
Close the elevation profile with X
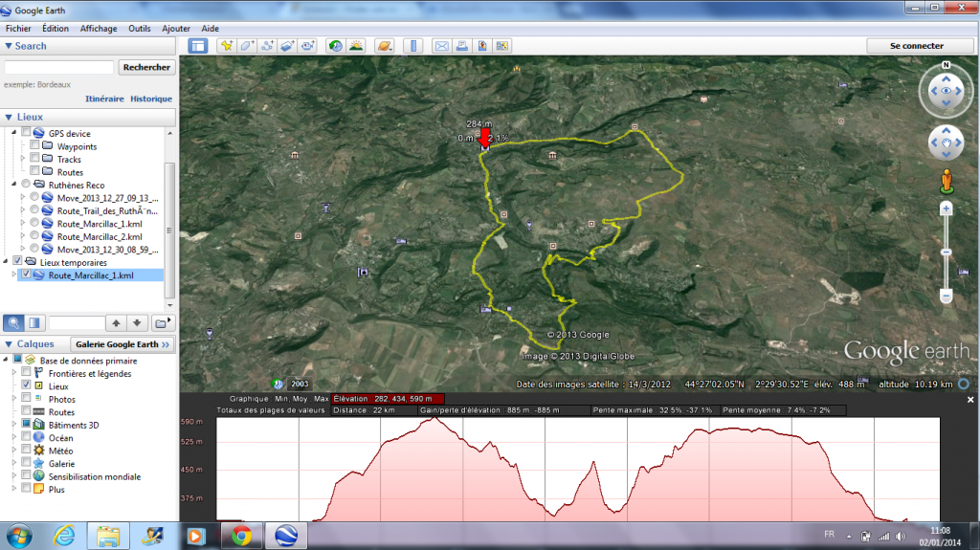pyautogui.click(x=970, y=400)
